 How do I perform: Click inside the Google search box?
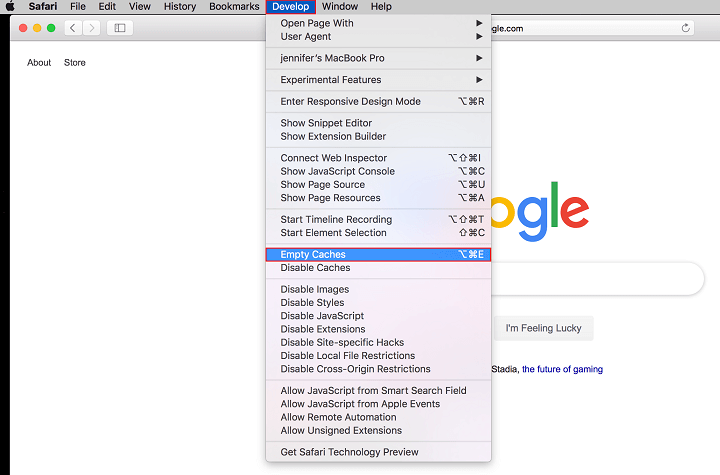(x=597, y=279)
